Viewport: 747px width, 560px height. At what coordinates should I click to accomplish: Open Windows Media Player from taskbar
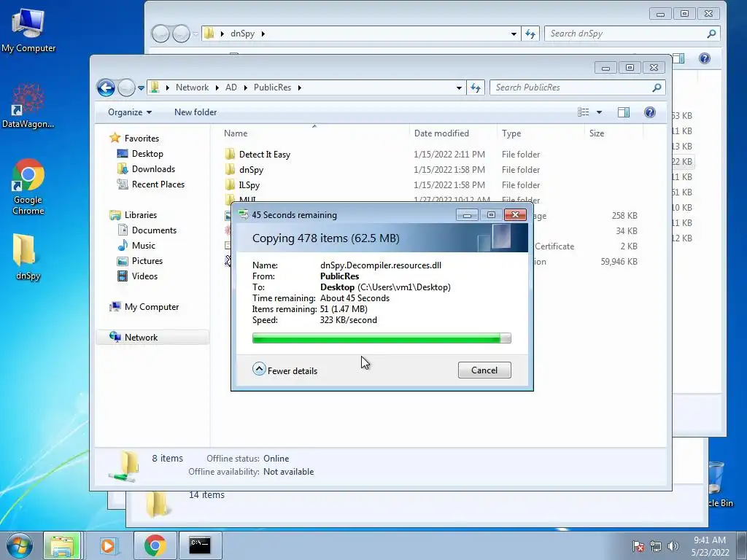108,545
